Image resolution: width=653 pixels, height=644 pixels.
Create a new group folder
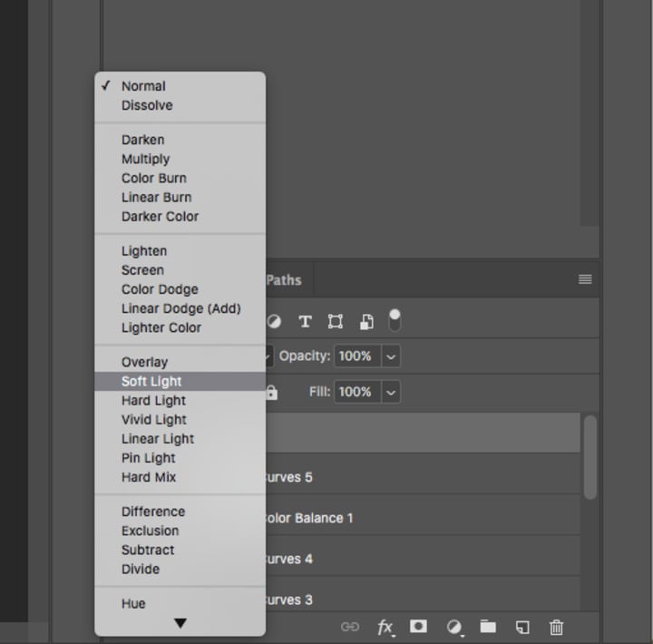click(x=488, y=626)
